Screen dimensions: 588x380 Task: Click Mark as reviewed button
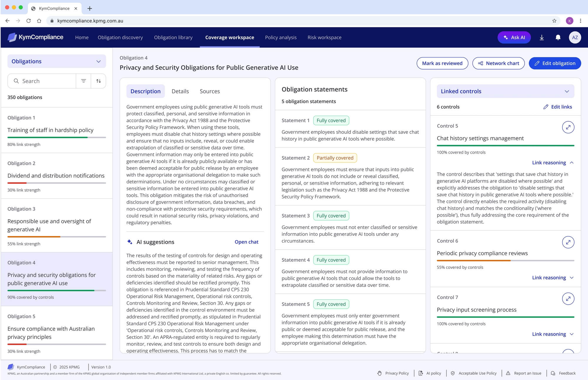pyautogui.click(x=442, y=63)
